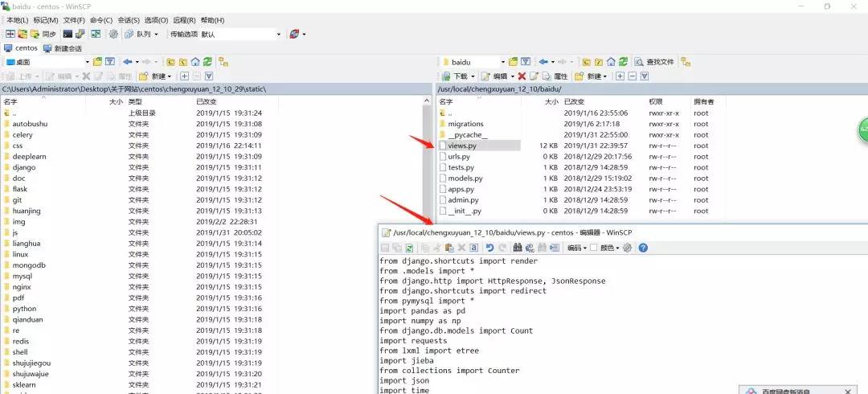Click the remote Edit (编辑) button
Image resolution: width=868 pixels, height=394 pixels.
tap(495, 76)
